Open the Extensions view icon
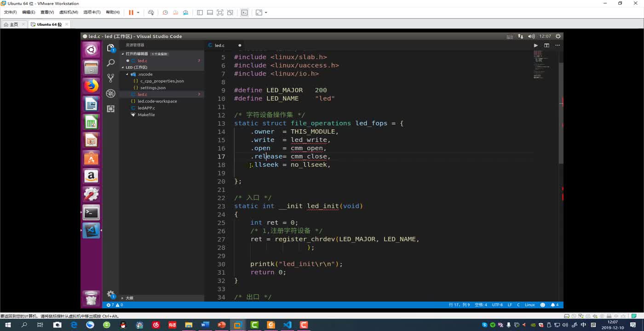 [x=110, y=108]
